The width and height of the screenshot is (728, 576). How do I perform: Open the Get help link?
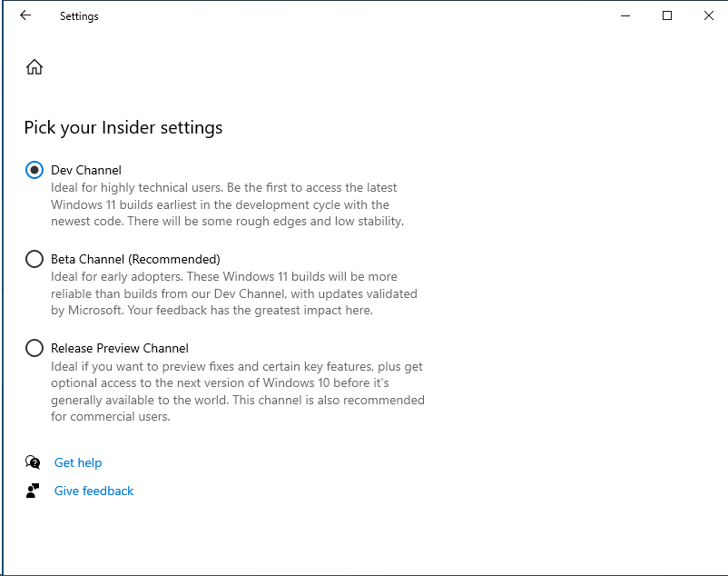[x=78, y=462]
